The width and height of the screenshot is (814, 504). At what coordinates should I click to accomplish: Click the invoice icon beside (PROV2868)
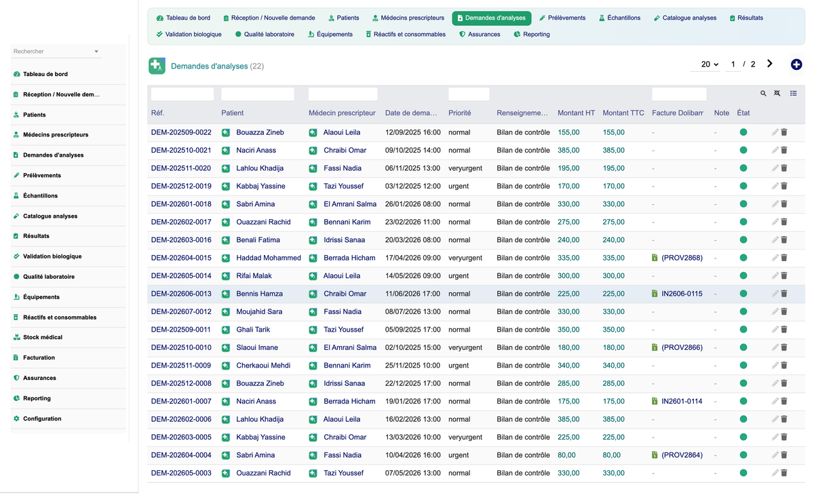click(x=655, y=258)
